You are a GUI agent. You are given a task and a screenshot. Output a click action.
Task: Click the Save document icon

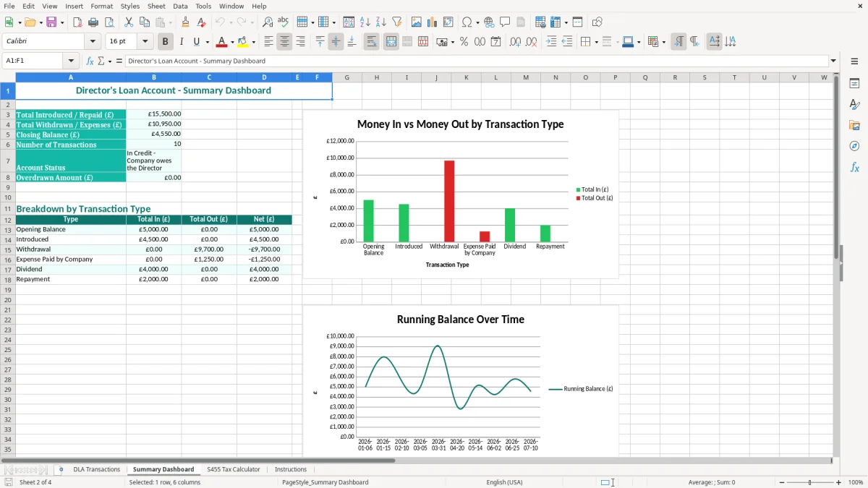tap(51, 22)
